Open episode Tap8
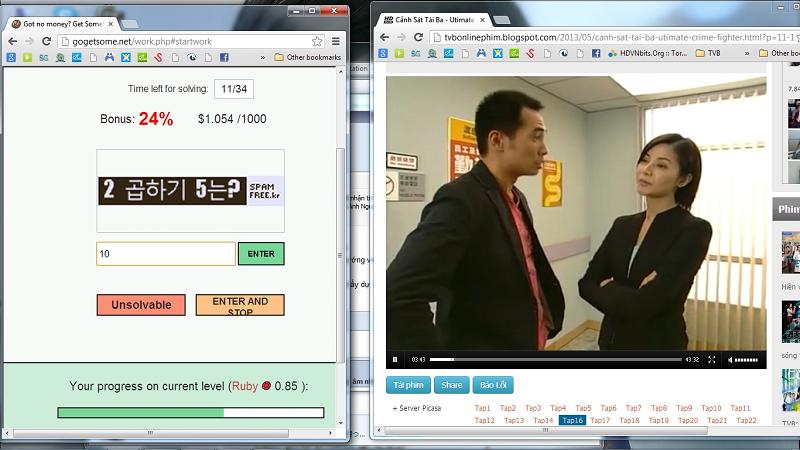 click(x=659, y=408)
